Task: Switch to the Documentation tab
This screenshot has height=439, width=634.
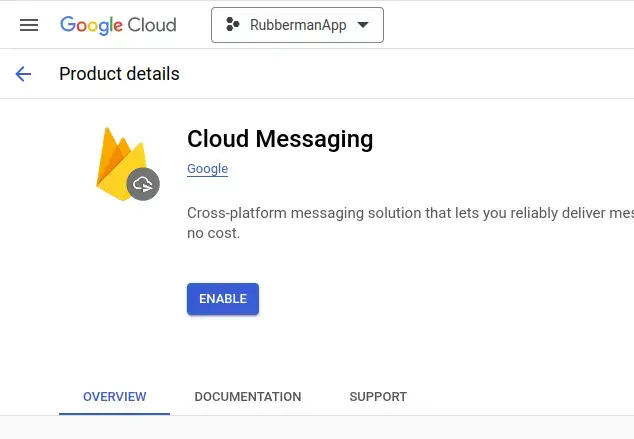Action: [x=248, y=397]
